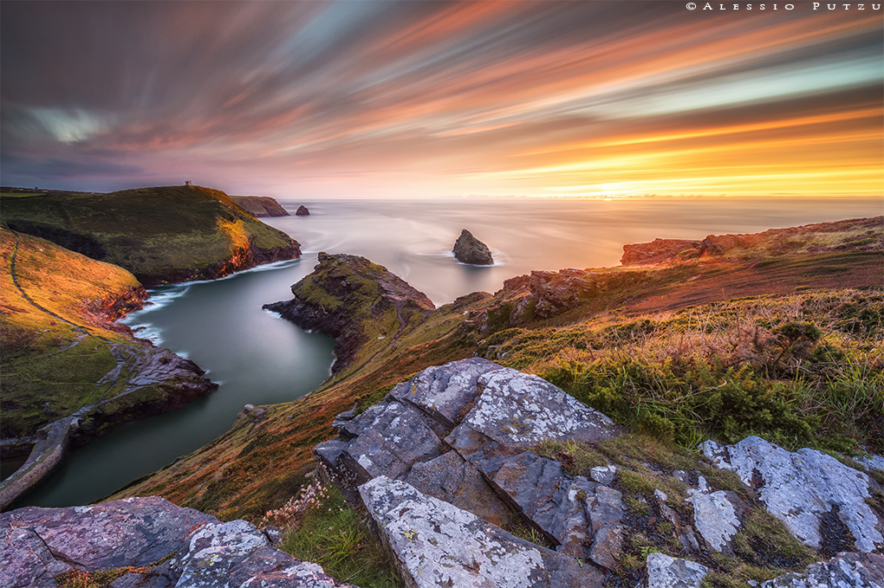The width and height of the screenshot is (884, 588).
Task: Click the lookout tower on the hilltop
Action: [x=188, y=183]
